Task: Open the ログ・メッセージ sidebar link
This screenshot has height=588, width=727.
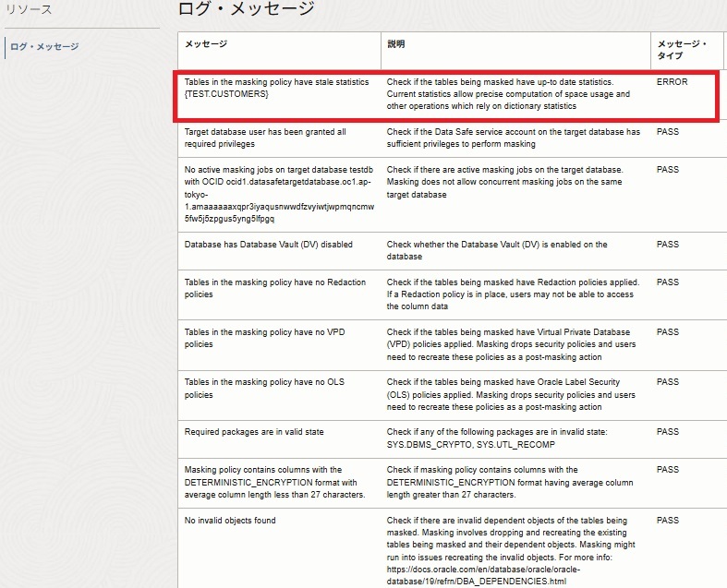Action: [x=44, y=47]
